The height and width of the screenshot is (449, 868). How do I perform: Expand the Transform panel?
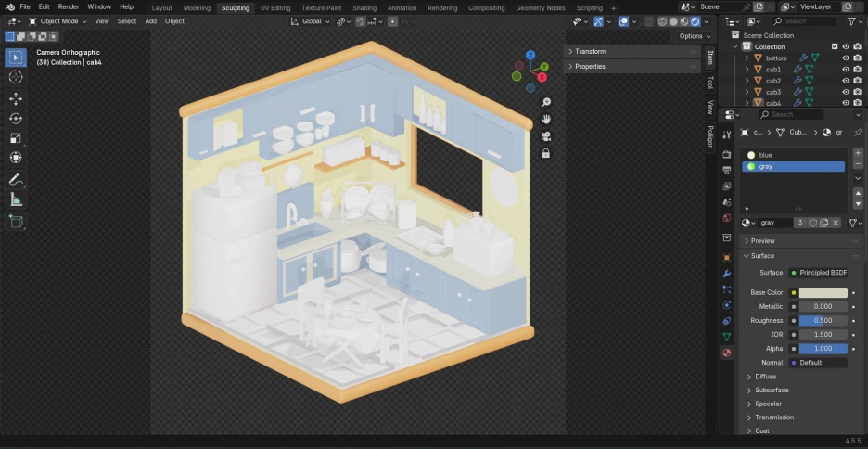tap(590, 52)
